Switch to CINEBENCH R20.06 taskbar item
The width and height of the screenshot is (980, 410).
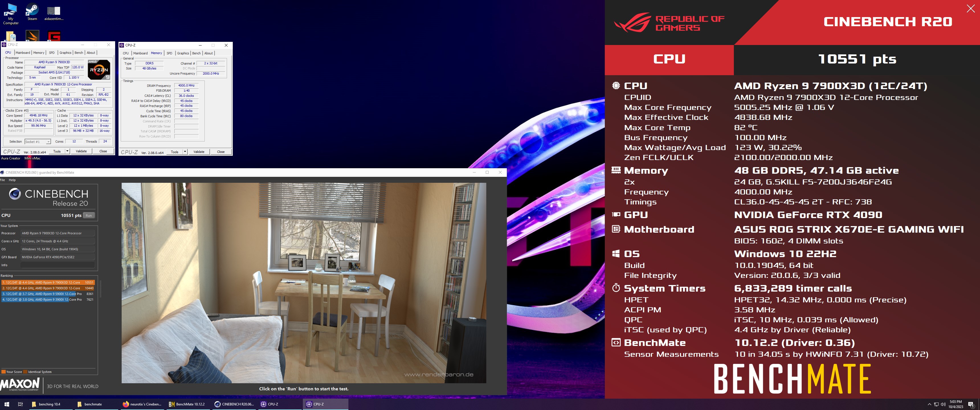coord(234,404)
